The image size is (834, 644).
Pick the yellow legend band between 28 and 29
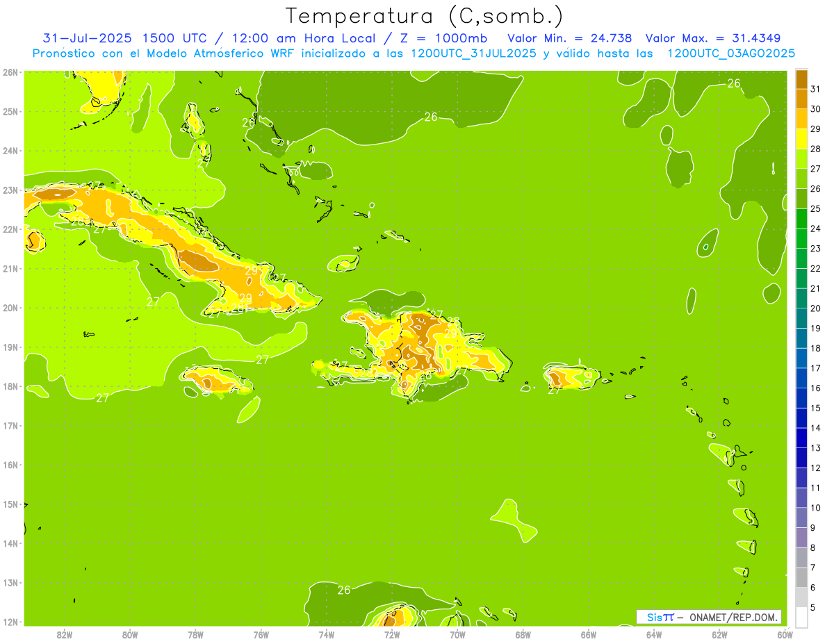801,139
